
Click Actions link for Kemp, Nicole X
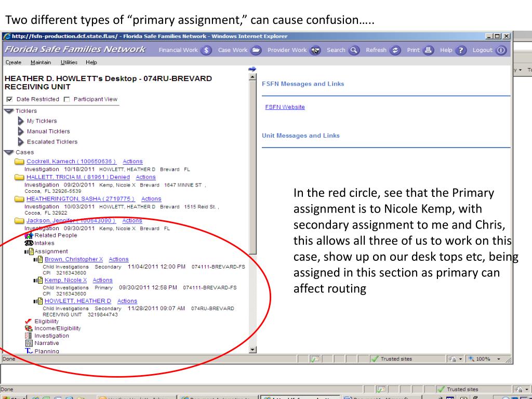(102, 280)
